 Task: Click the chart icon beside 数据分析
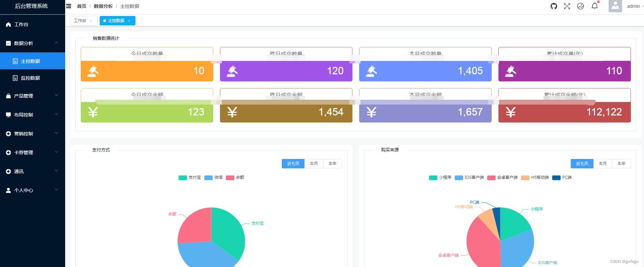(x=8, y=43)
